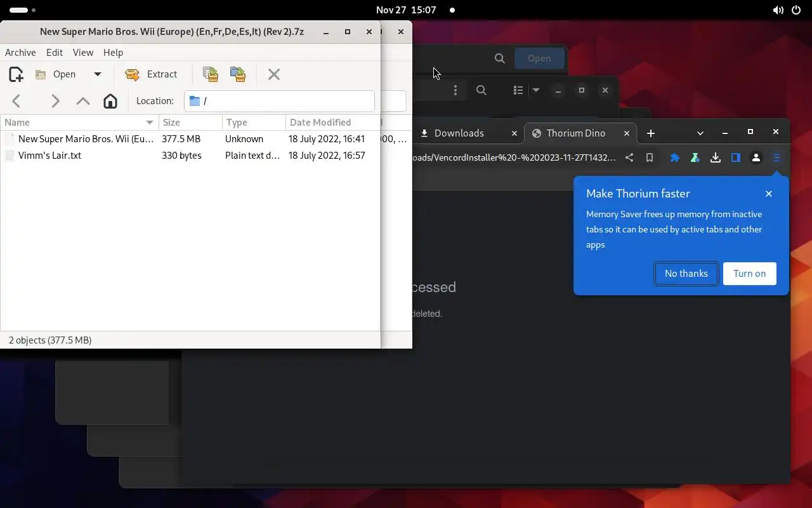Click the Open button in file chooser dialog
The height and width of the screenshot is (508, 812).
(539, 58)
